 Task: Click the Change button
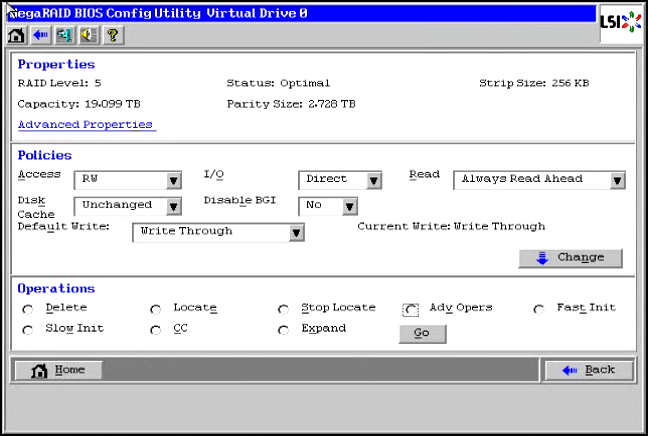[570, 258]
